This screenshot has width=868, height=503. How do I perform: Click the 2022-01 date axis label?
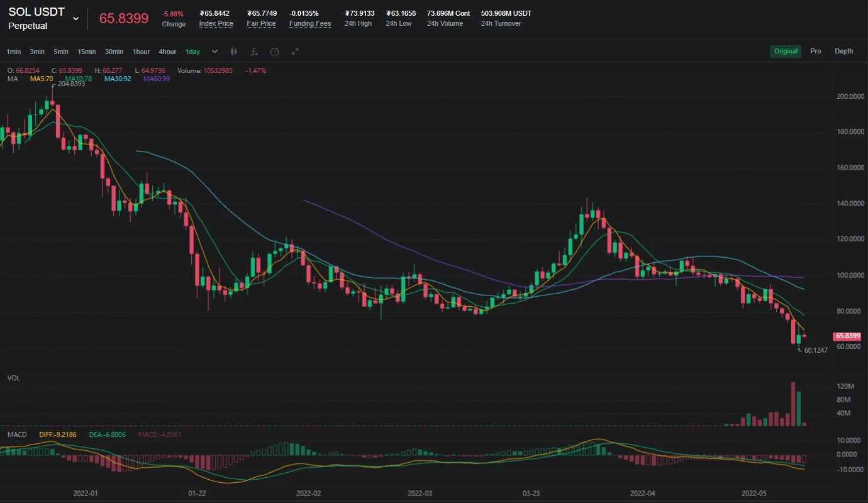tap(86, 494)
